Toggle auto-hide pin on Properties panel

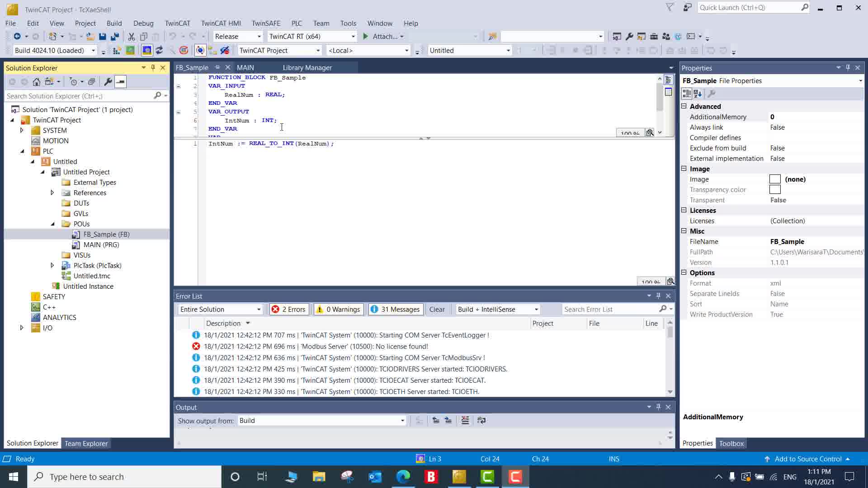(848, 68)
